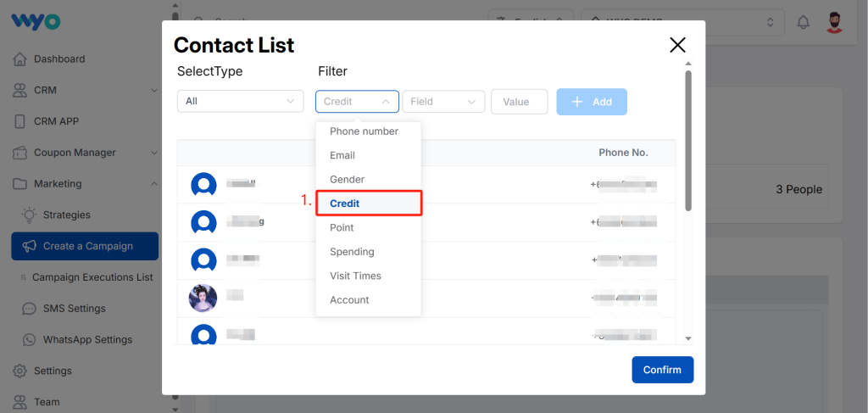The width and height of the screenshot is (868, 413).
Task: Click the user avatar in top bar
Action: click(834, 22)
